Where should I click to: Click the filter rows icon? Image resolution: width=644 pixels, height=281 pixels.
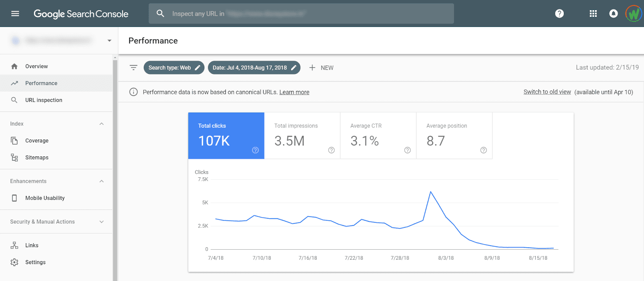point(133,68)
